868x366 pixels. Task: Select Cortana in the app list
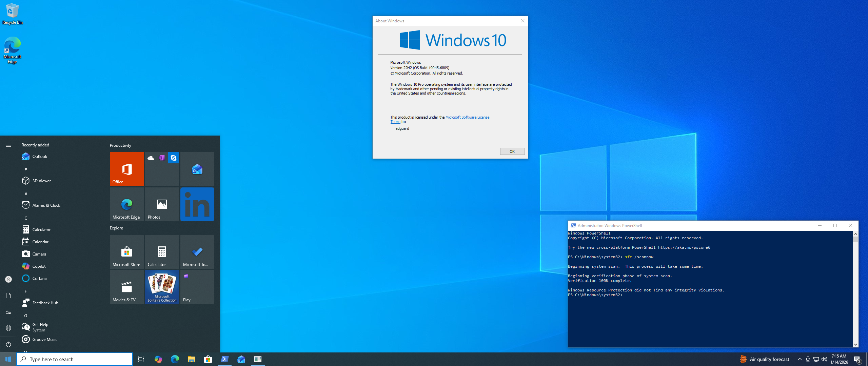coord(39,278)
